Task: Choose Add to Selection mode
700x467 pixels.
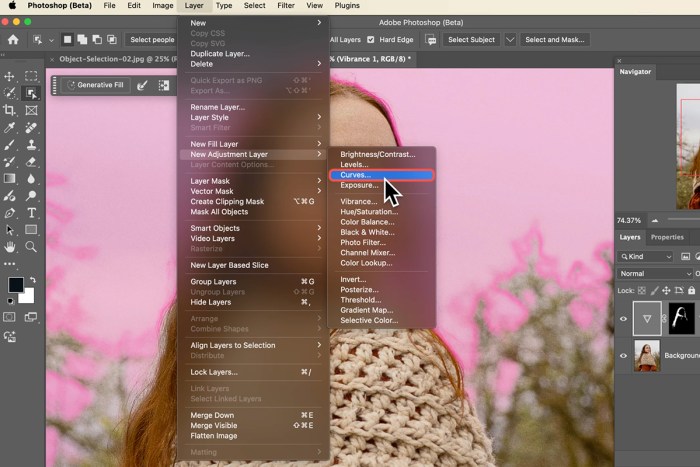Action: click(x=82, y=40)
